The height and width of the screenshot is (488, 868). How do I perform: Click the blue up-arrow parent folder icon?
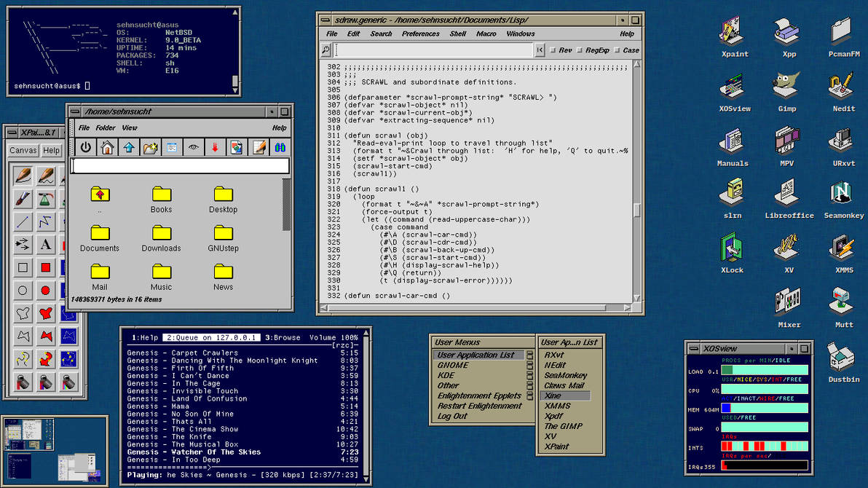coord(129,147)
